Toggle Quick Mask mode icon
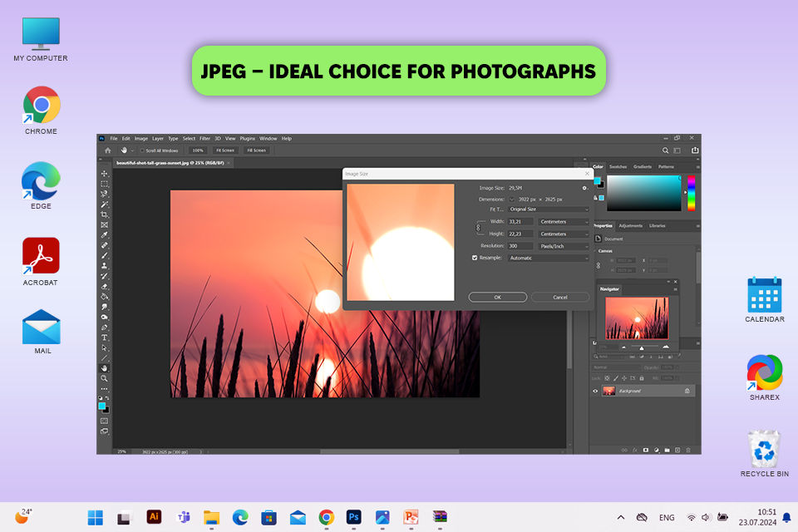Viewport: 798px width, 532px height. tap(105, 421)
